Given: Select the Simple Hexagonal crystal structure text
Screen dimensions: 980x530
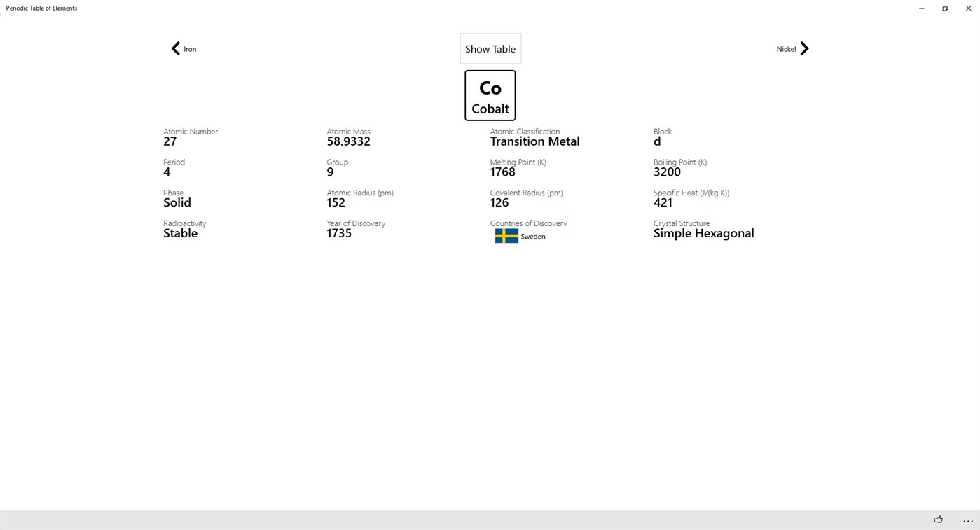Looking at the screenshot, I should point(703,234).
